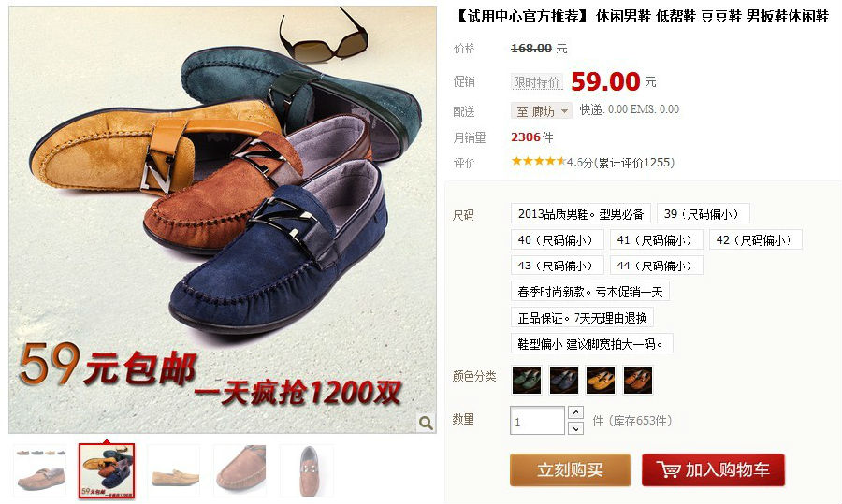Decrease quantity with the down arrow

(x=575, y=427)
